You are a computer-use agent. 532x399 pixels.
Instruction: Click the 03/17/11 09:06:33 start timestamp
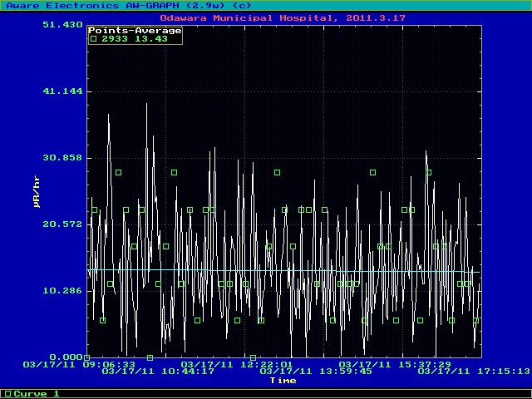(79, 364)
